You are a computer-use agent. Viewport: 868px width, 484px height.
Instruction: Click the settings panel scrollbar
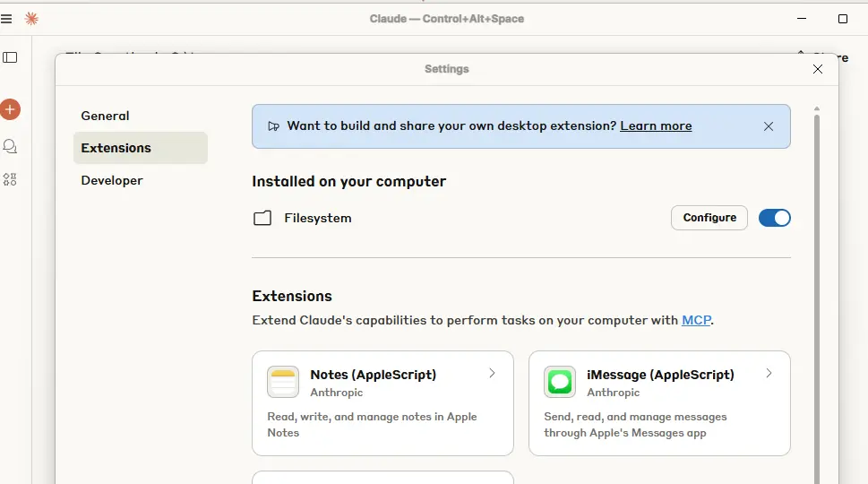pyautogui.click(x=817, y=299)
